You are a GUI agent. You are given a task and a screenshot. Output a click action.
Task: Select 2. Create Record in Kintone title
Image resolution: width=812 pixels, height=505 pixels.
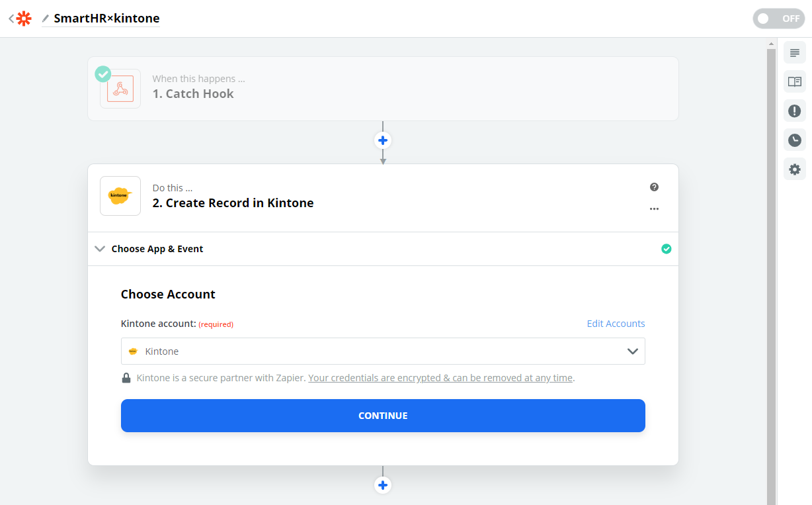click(x=233, y=203)
